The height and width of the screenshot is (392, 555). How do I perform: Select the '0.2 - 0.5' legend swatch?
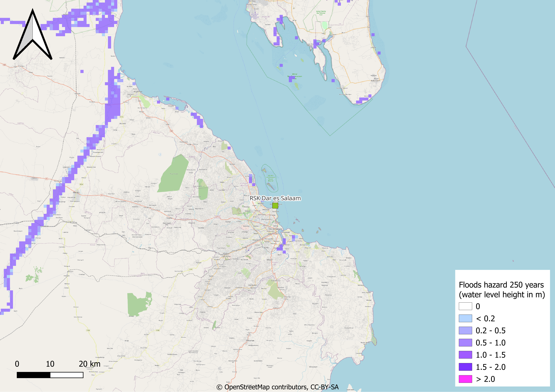point(465,331)
